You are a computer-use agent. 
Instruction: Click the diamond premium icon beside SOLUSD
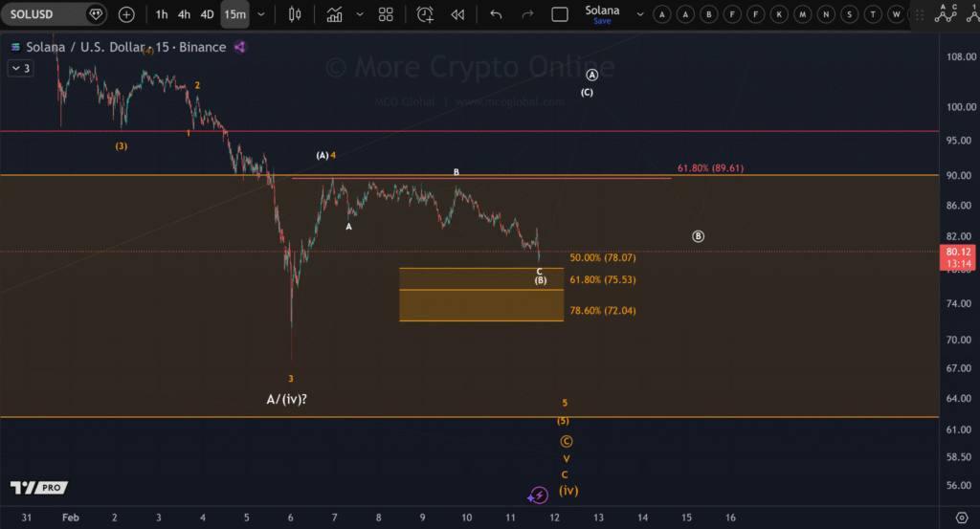tap(96, 13)
